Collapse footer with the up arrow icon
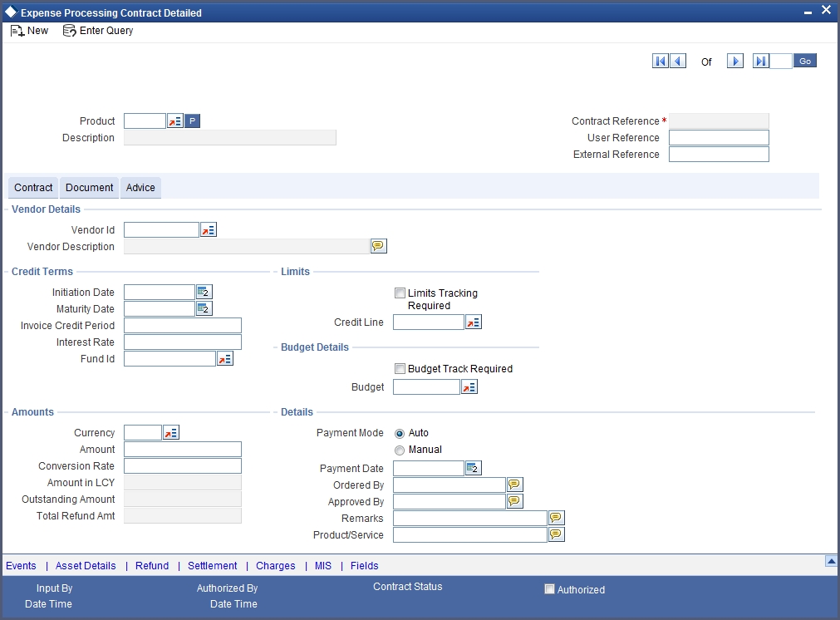Screen dimensions: 840x620 (x=831, y=561)
